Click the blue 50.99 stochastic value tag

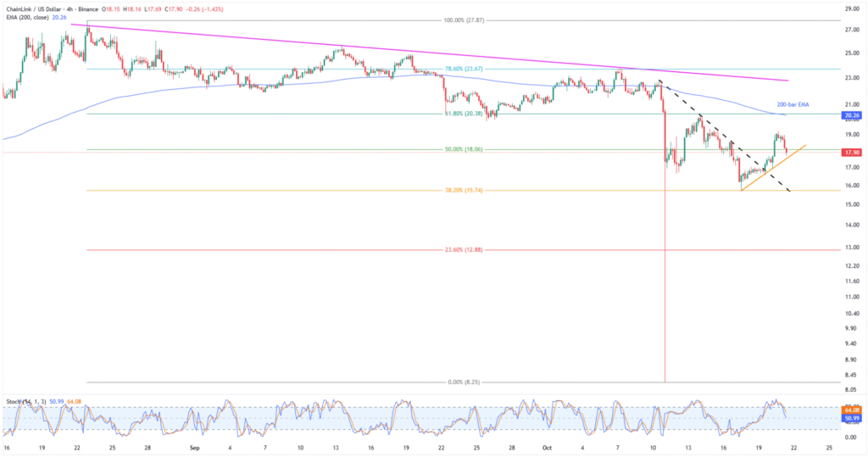pos(852,418)
